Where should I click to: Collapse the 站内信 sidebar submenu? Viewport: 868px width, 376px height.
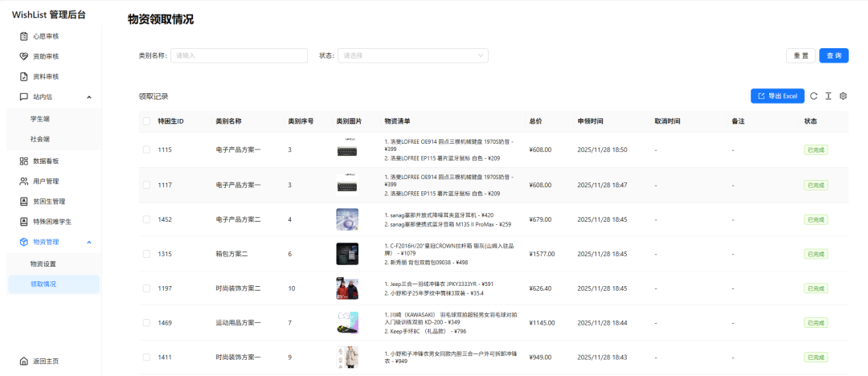click(x=88, y=97)
